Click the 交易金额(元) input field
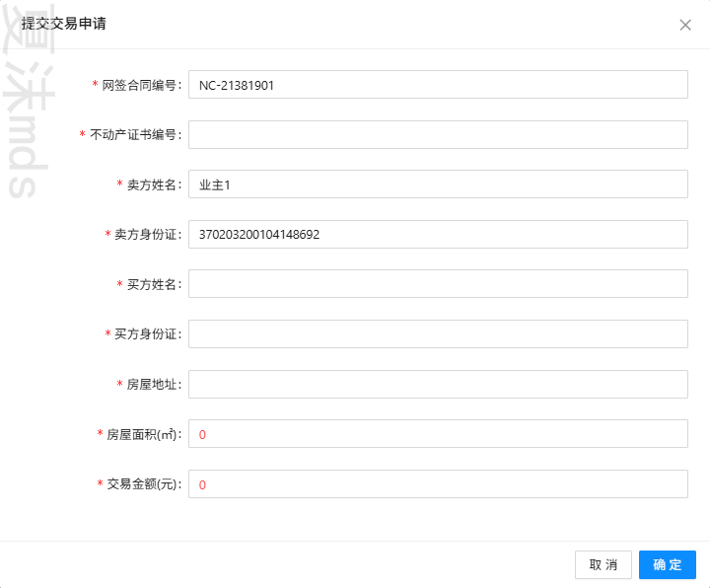The image size is (710, 588). click(x=438, y=483)
